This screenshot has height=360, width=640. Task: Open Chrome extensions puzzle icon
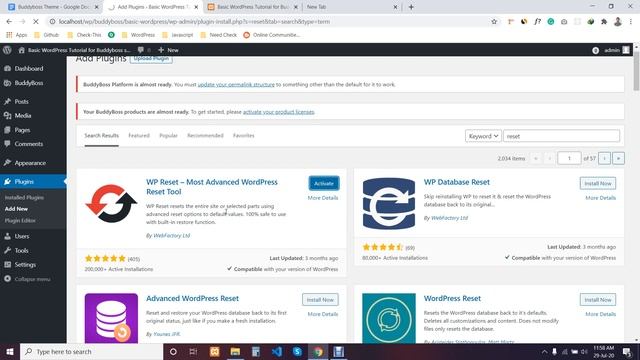click(x=604, y=22)
